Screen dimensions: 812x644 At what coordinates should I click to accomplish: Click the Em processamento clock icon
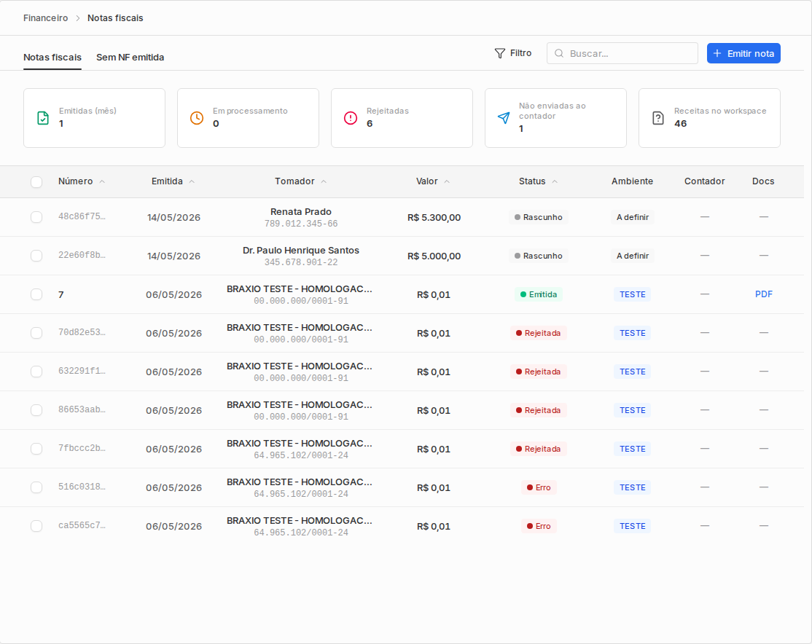point(197,118)
